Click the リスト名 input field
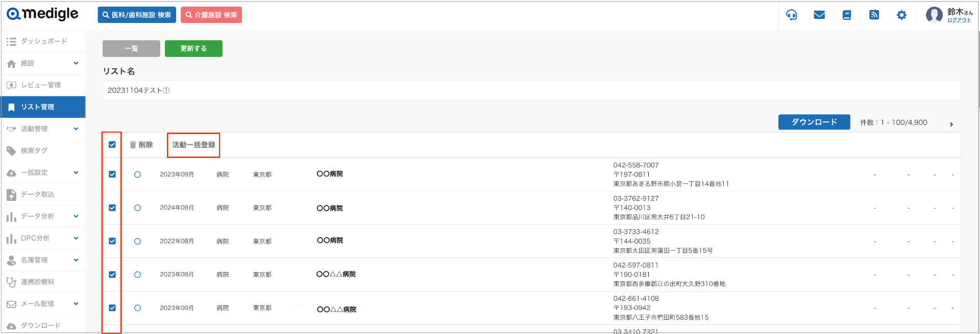 [532, 90]
